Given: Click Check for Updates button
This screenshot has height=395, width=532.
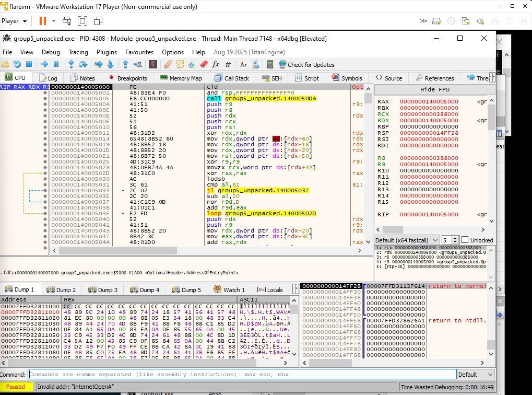Looking at the screenshot, I should [x=306, y=65].
